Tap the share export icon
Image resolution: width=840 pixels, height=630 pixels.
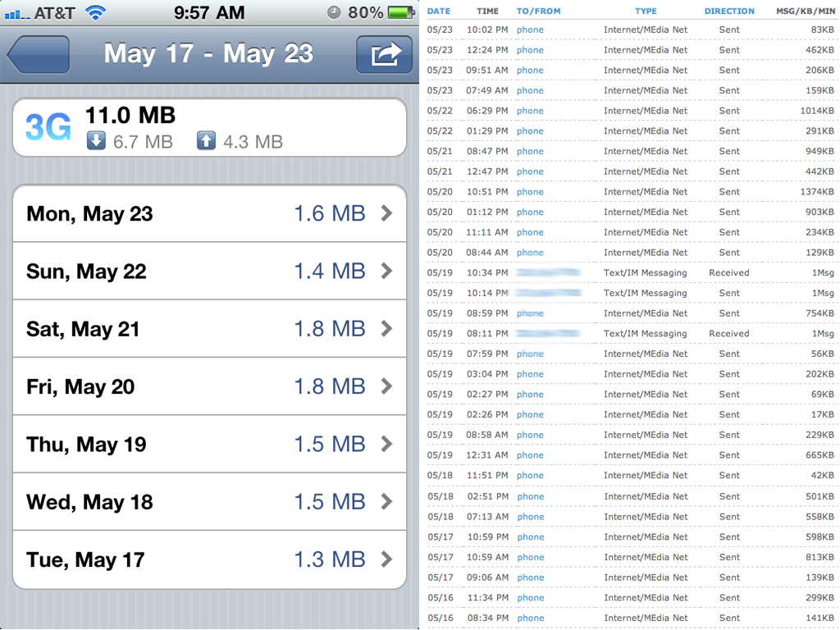pos(384,55)
